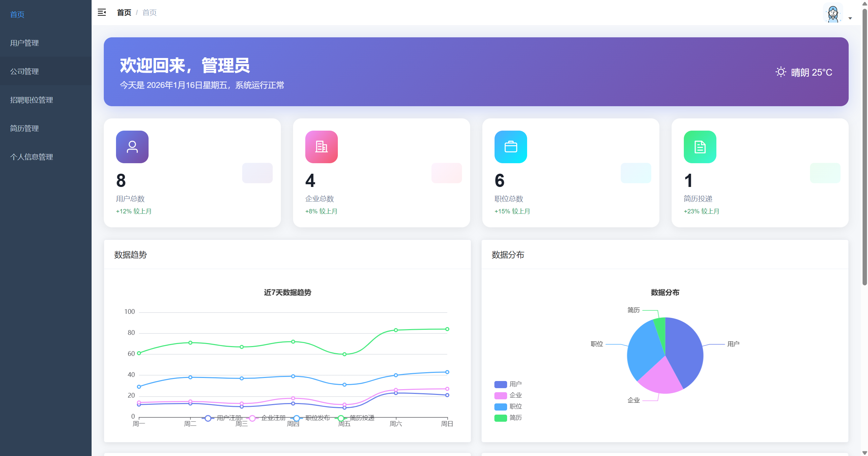This screenshot has width=868, height=456.
Task: Open 首页 via the breadcrumb link
Action: tap(123, 12)
